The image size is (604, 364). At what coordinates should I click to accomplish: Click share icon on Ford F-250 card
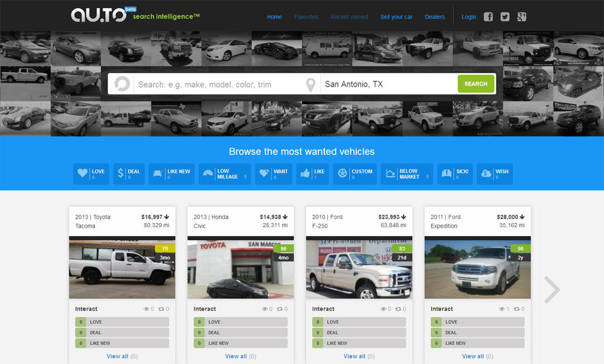click(x=398, y=309)
